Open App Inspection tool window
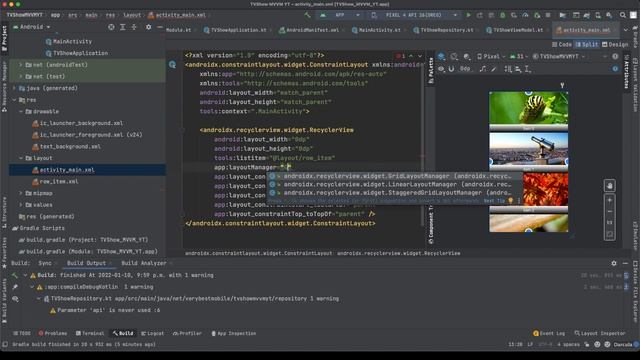 point(233,333)
